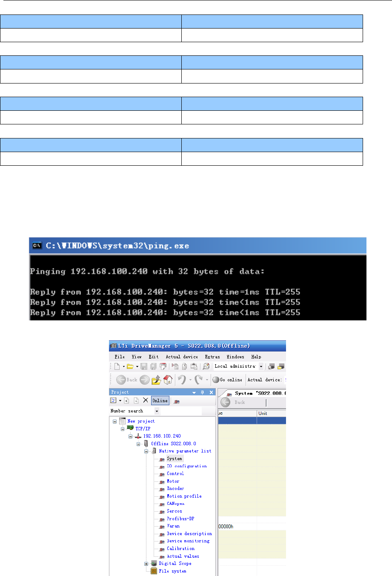Select Sercos tree item
Viewport: 392px width, 576px height.
pyautogui.click(x=175, y=511)
